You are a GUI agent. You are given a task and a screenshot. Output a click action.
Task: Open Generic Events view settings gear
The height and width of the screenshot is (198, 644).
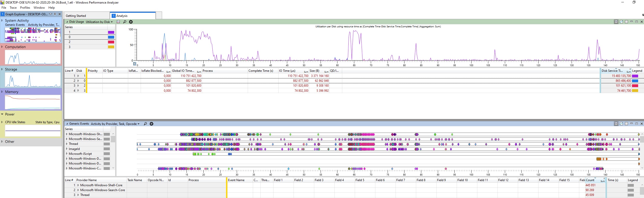point(152,124)
